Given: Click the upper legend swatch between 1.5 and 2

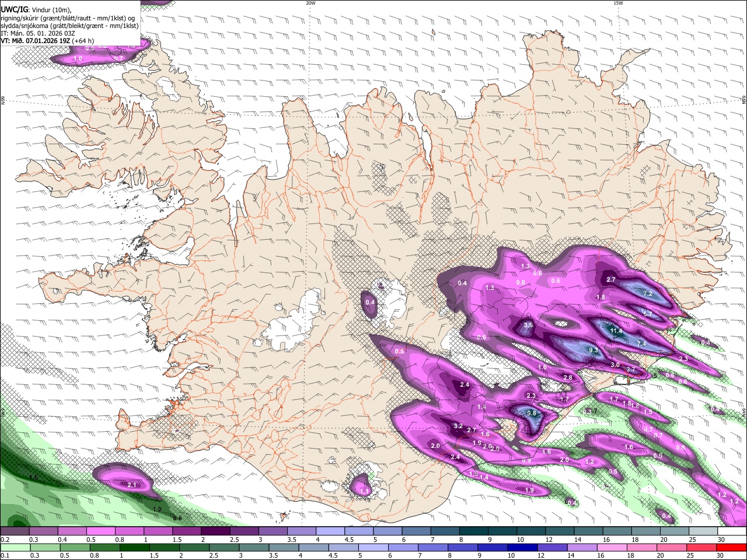Looking at the screenshot, I should click(x=187, y=531).
